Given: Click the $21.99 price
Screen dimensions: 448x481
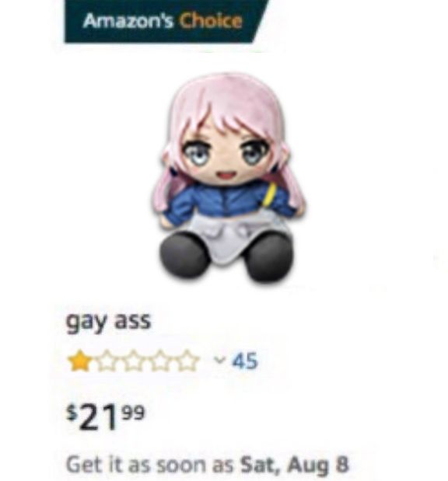Looking at the screenshot, I should point(105,417).
